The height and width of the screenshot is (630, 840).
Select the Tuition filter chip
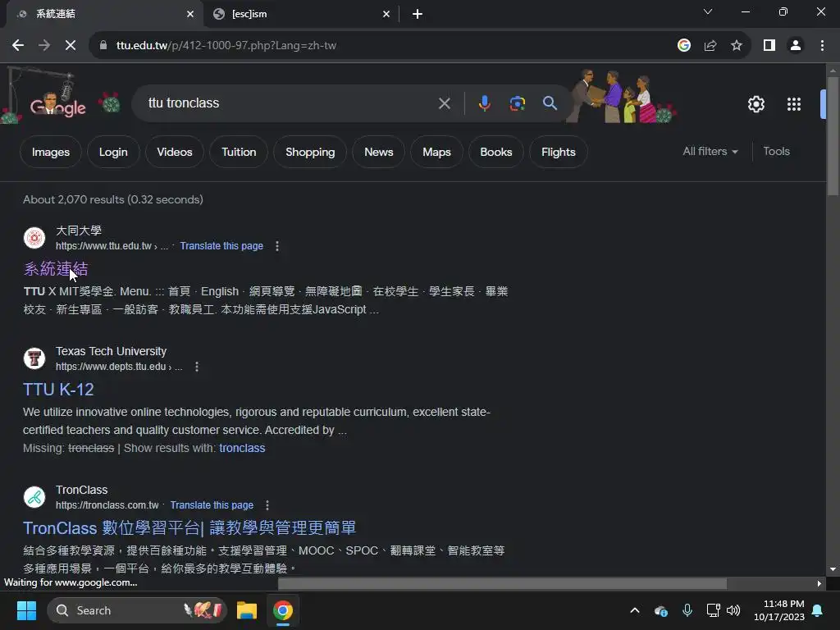point(239,152)
